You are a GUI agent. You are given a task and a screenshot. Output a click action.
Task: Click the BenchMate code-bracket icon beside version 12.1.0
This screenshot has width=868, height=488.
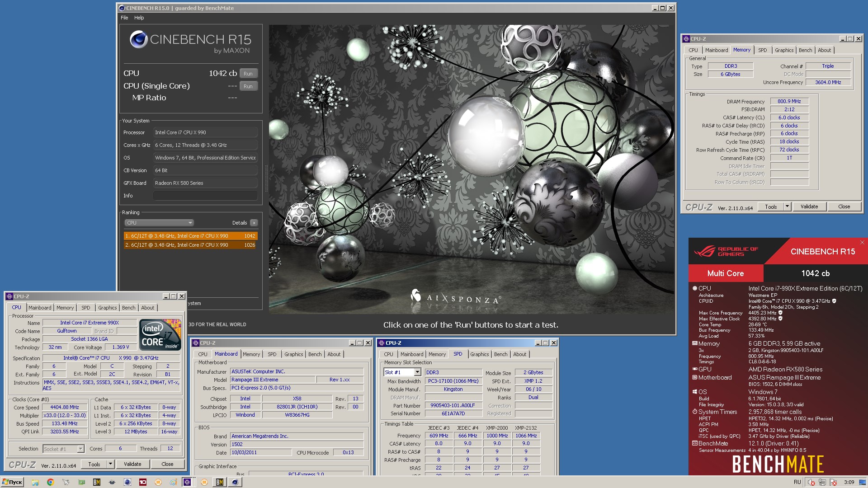[x=694, y=443]
